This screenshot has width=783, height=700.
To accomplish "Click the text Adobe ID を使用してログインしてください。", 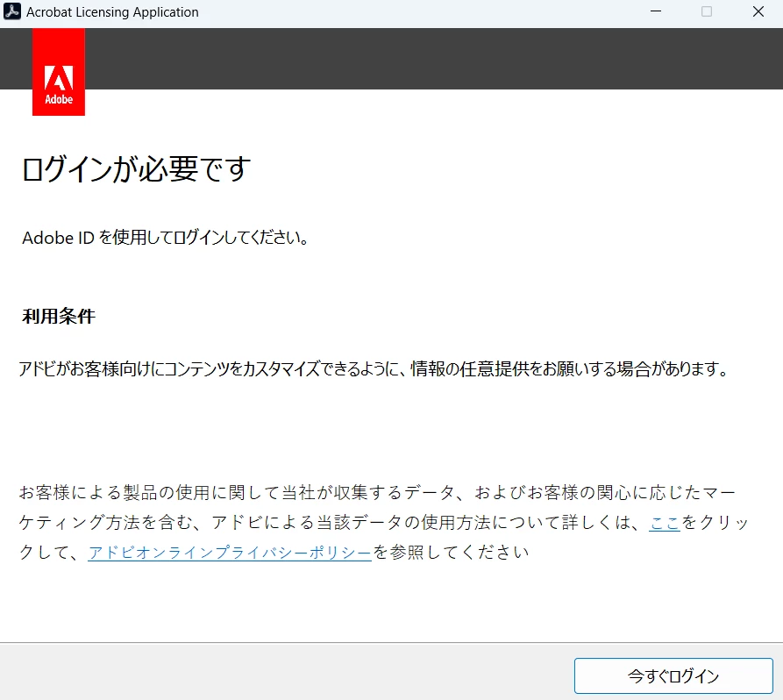I will point(165,238).
